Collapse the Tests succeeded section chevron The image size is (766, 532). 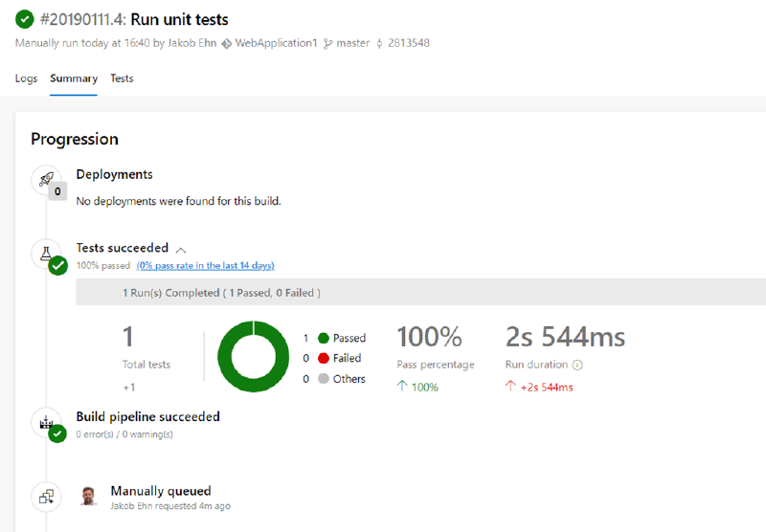[181, 250]
